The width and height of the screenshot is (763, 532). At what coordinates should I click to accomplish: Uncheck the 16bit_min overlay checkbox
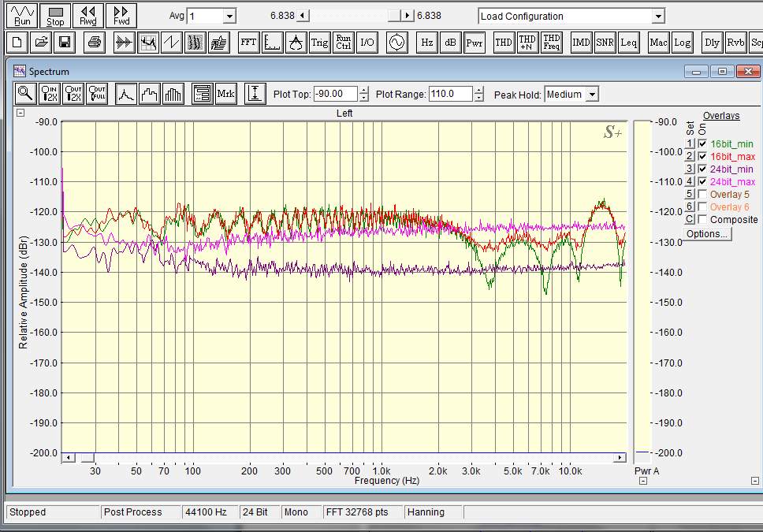click(x=702, y=143)
